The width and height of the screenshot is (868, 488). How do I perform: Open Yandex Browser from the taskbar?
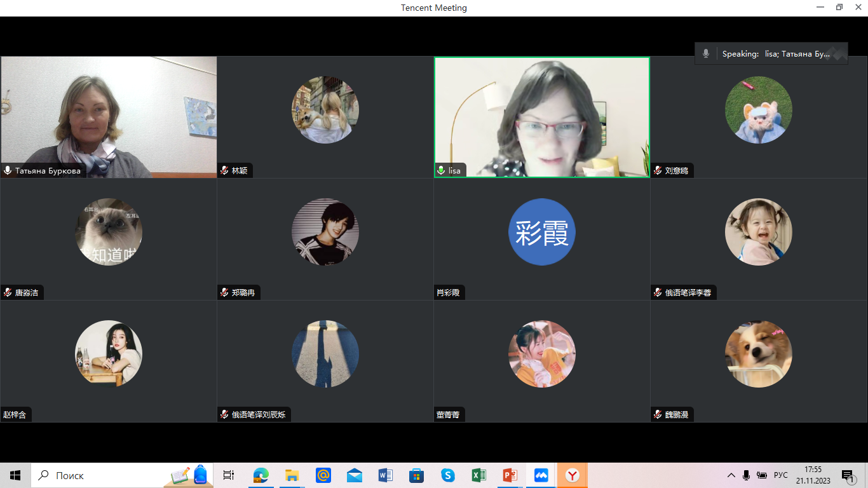coord(573,475)
